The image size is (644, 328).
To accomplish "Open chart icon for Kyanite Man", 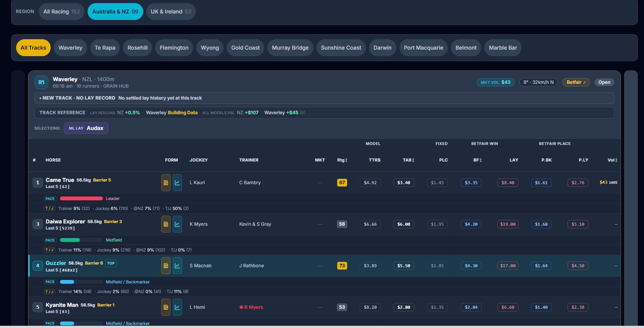I will [x=177, y=307].
